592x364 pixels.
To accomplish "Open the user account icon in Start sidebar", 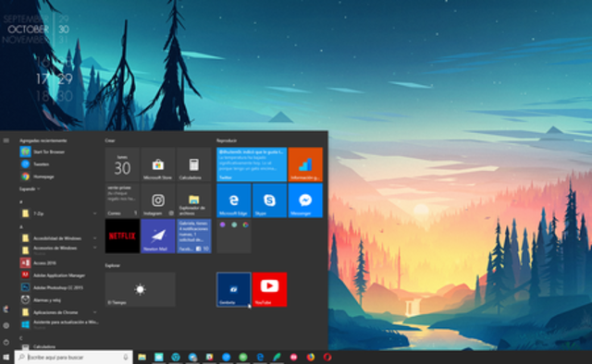I will 6,309.
